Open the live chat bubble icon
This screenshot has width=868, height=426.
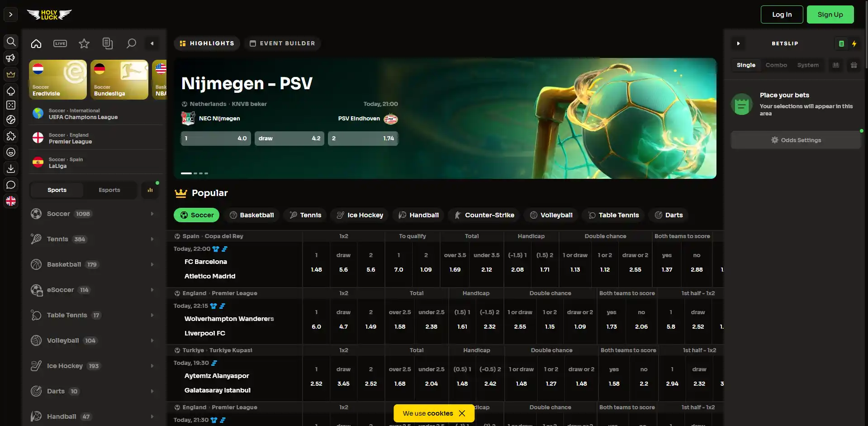tap(11, 185)
